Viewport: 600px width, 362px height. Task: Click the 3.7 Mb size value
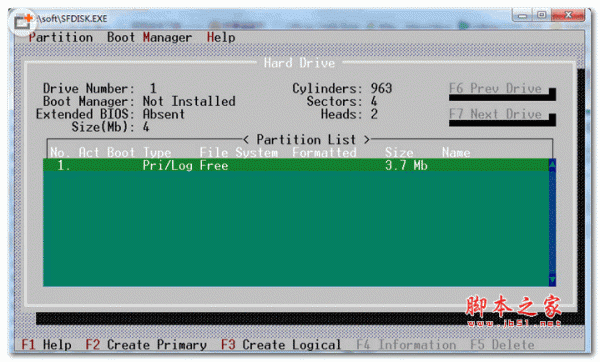click(406, 165)
